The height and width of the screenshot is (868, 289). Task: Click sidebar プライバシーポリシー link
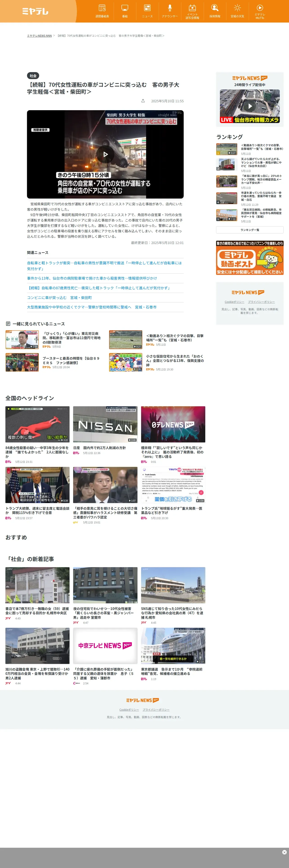tap(261, 302)
